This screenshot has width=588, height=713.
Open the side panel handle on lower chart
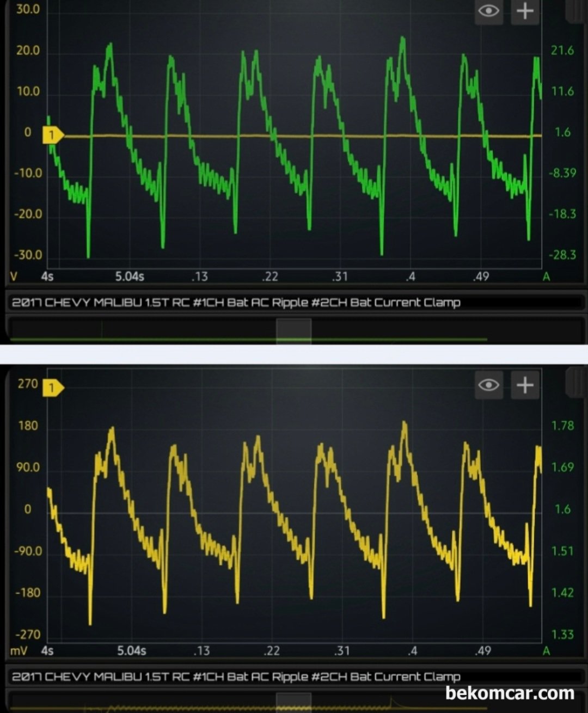tap(575, 382)
